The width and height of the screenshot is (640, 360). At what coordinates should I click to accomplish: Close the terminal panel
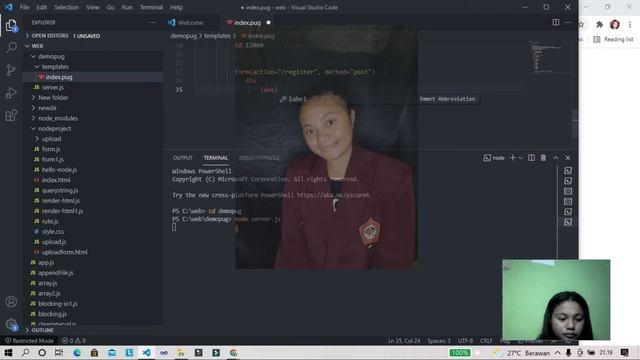tap(568, 158)
